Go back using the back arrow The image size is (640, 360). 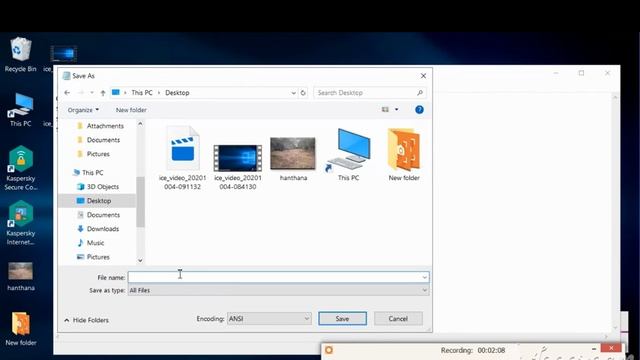click(67, 93)
